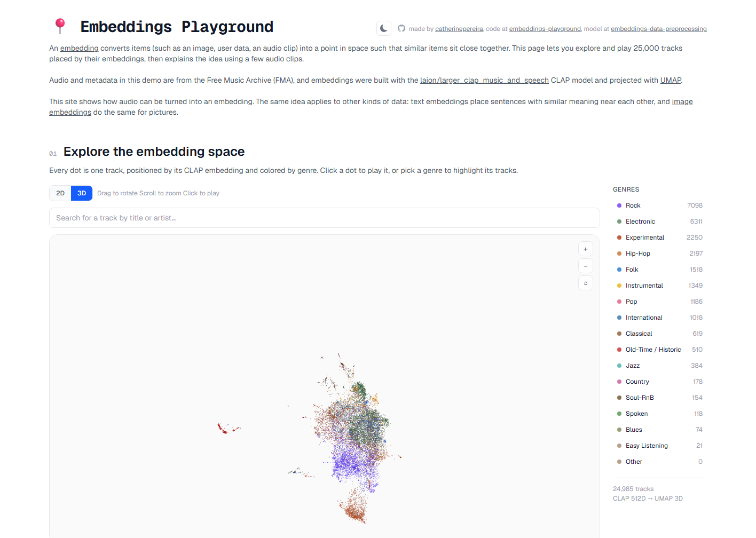Highlight the Experimental genre
756x538 pixels.
[660, 238]
